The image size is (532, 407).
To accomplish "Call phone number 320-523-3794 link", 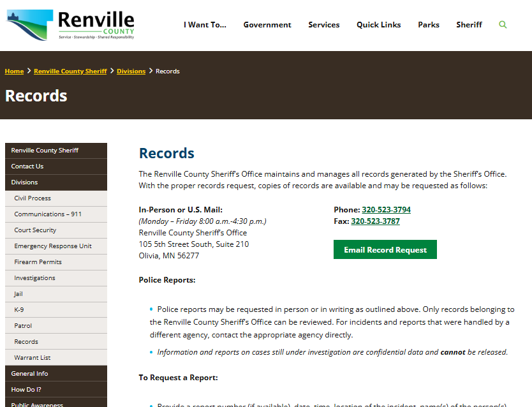I will click(386, 210).
